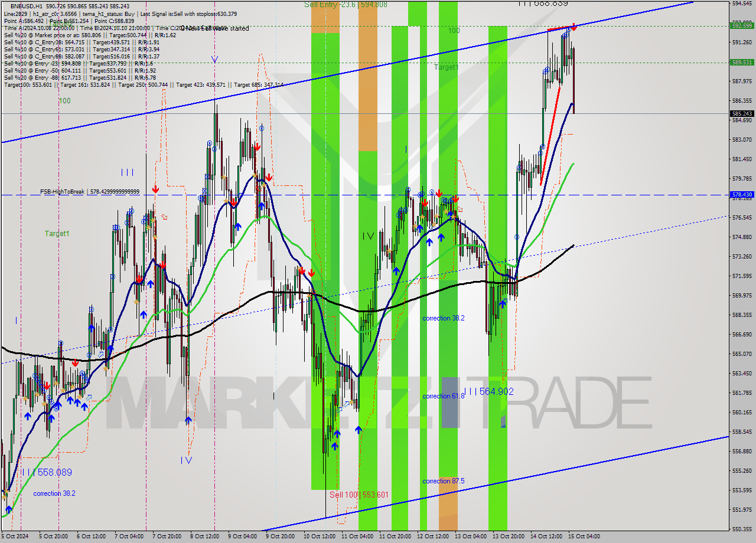Click the 'Sell Entry -23.6 | 594.808' label
The image size is (756, 543).
tap(346, 4)
